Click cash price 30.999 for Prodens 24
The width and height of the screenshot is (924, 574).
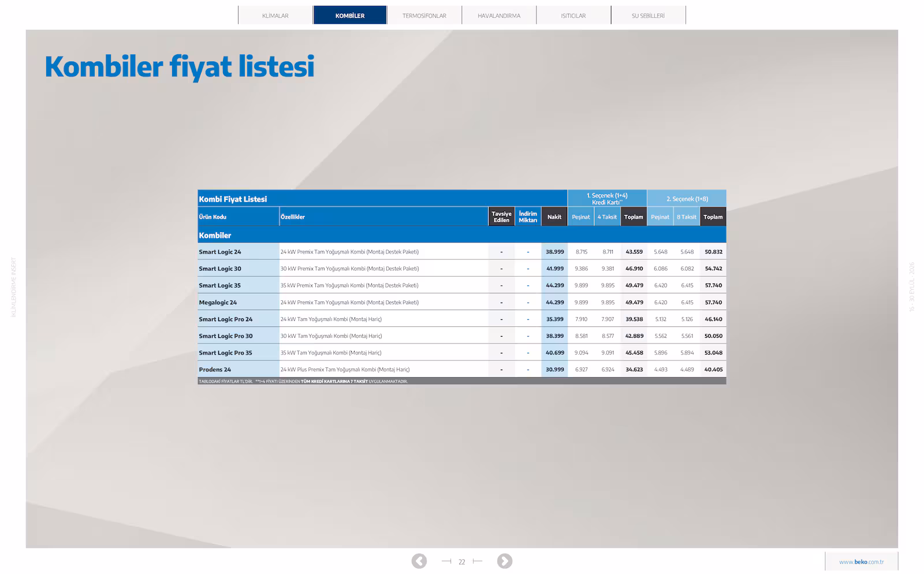(x=555, y=370)
